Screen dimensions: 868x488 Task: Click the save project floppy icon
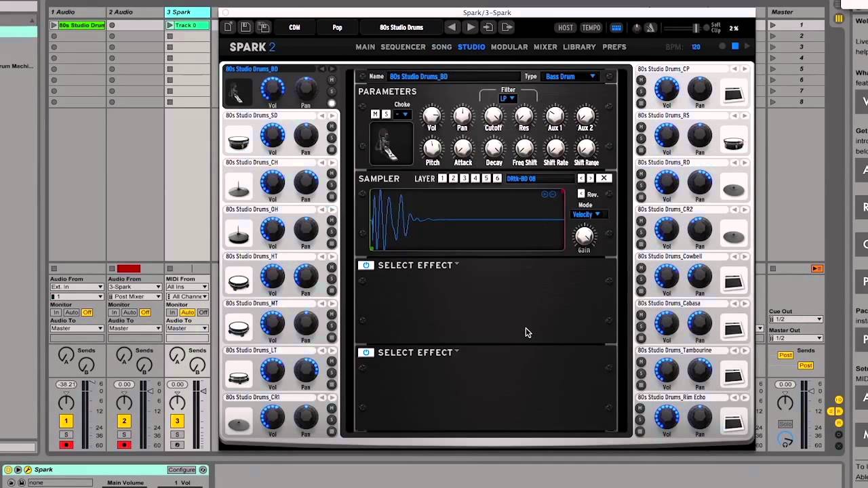click(x=245, y=27)
